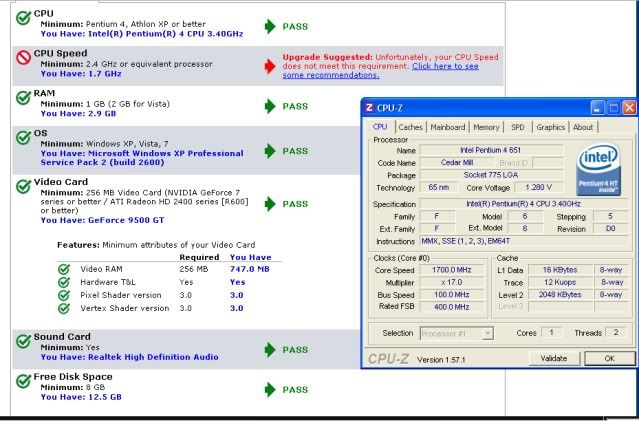This screenshot has width=639, height=421.
Task: Click the green arrow in the CPU row
Action: click(270, 26)
